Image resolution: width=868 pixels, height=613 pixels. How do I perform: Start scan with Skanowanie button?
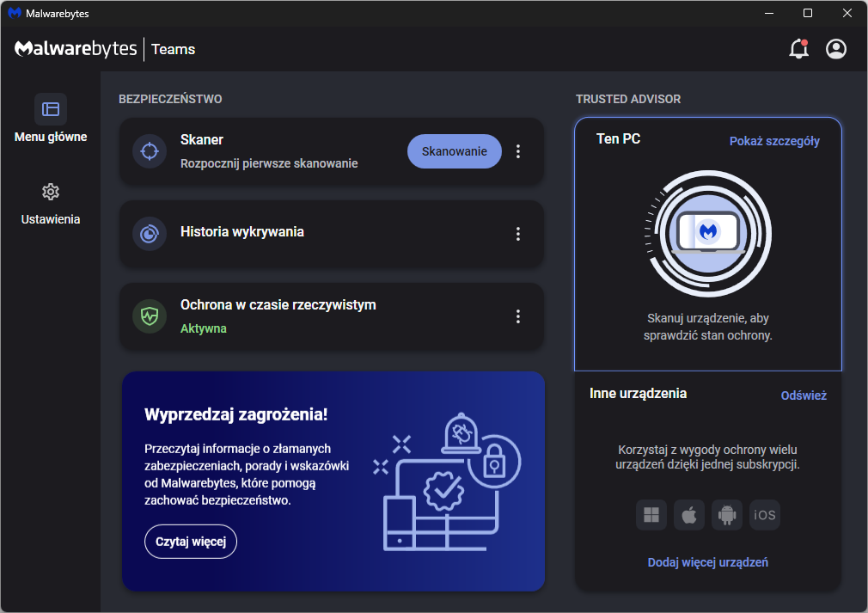click(455, 151)
